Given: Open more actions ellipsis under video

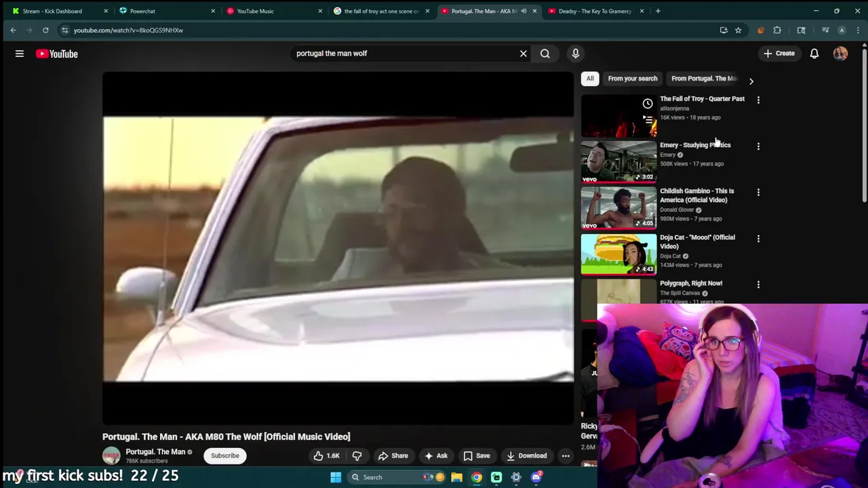Looking at the screenshot, I should (x=566, y=456).
